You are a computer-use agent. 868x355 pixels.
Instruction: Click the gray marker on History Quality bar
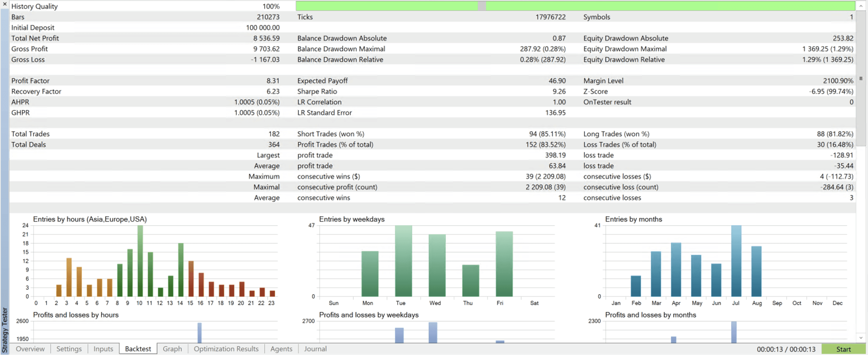click(x=482, y=6)
